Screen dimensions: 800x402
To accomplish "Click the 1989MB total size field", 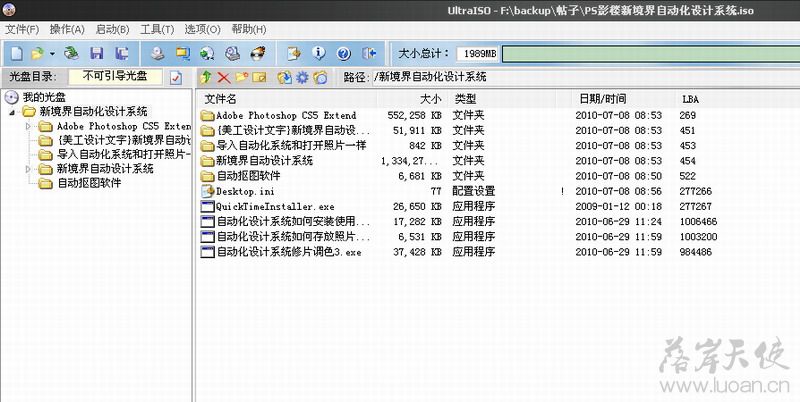I will click(x=477, y=54).
